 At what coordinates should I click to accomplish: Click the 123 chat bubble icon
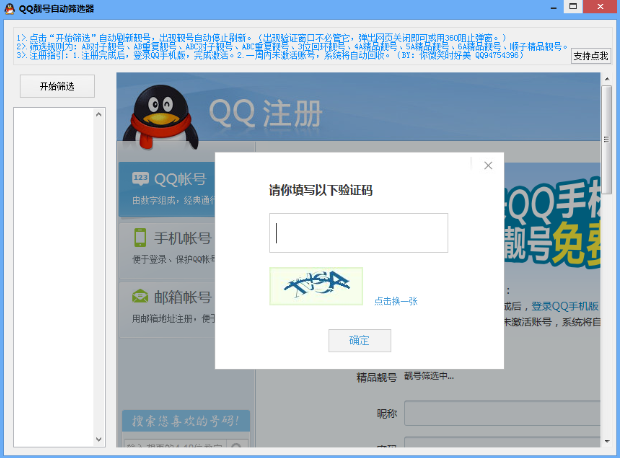point(140,178)
